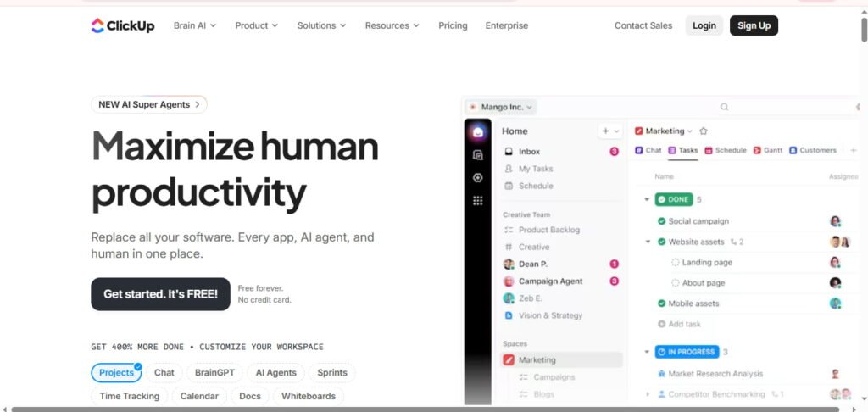The height and width of the screenshot is (412, 868).
Task: Switch to the Schedule tab
Action: [x=726, y=150]
